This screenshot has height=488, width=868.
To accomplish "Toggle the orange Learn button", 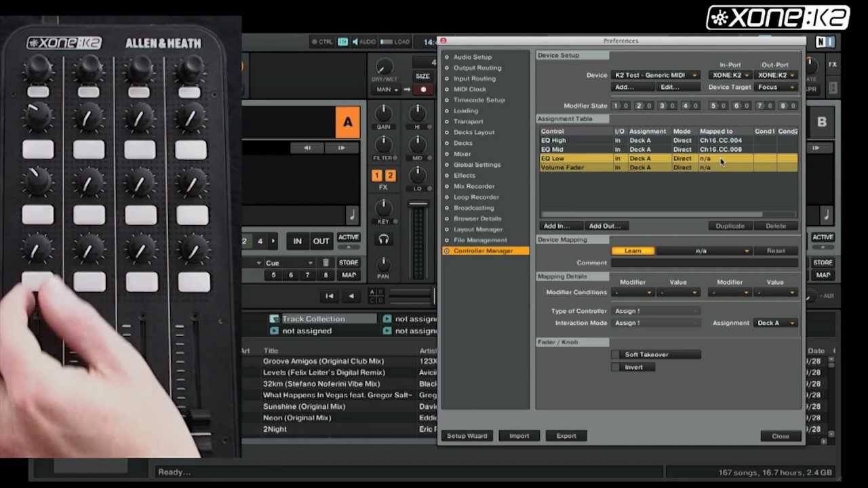I will pyautogui.click(x=633, y=251).
